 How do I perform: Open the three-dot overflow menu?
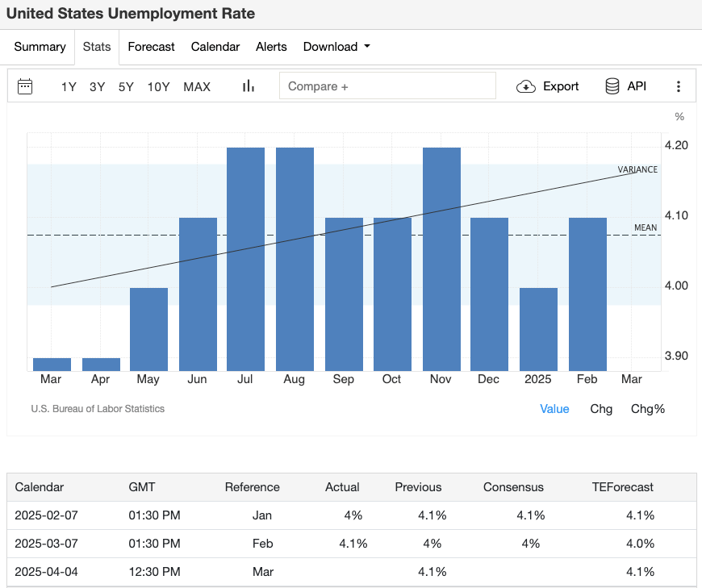[679, 85]
